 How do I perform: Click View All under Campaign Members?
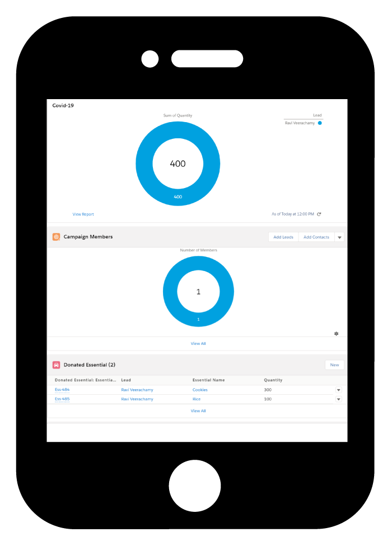[198, 343]
